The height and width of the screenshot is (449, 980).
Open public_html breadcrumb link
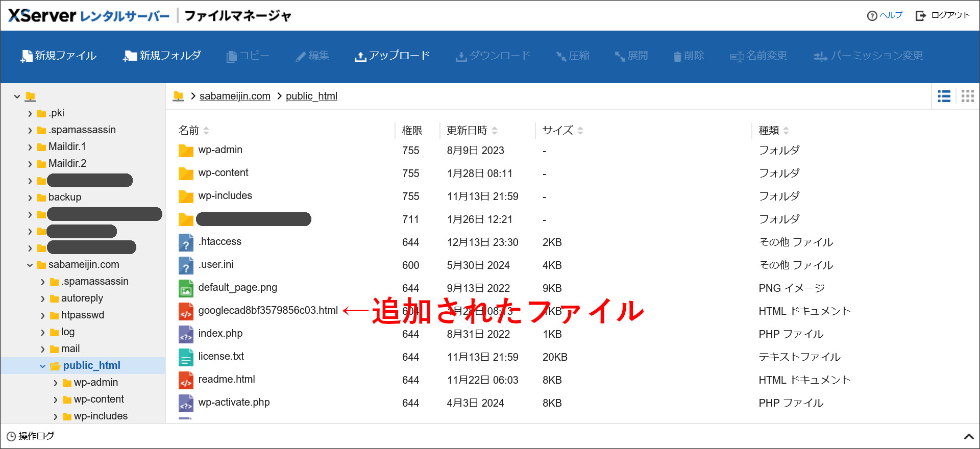[311, 96]
